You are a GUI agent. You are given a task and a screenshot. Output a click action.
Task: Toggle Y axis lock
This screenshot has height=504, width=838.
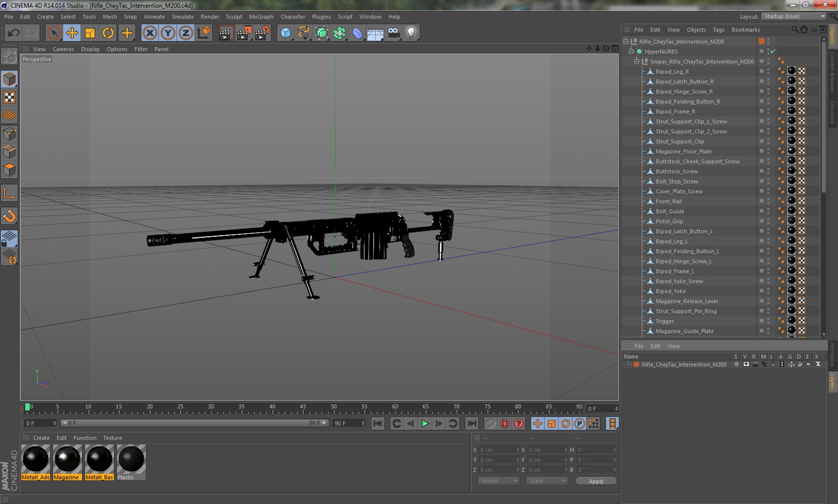tap(168, 33)
